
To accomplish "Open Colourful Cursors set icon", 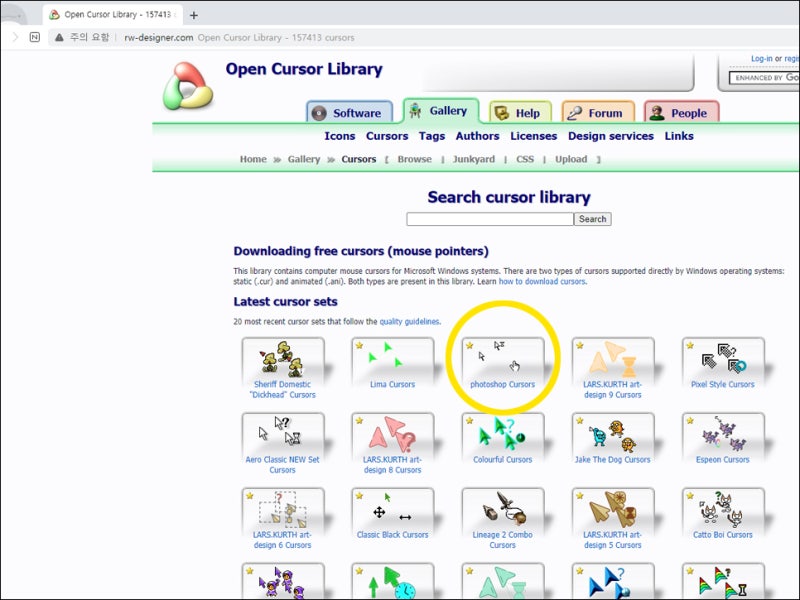I will pyautogui.click(x=503, y=434).
